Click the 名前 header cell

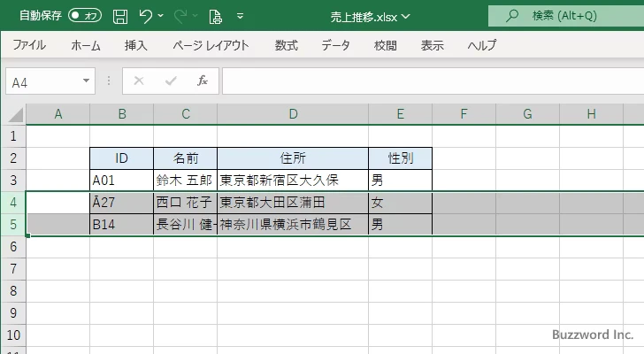[185, 158]
